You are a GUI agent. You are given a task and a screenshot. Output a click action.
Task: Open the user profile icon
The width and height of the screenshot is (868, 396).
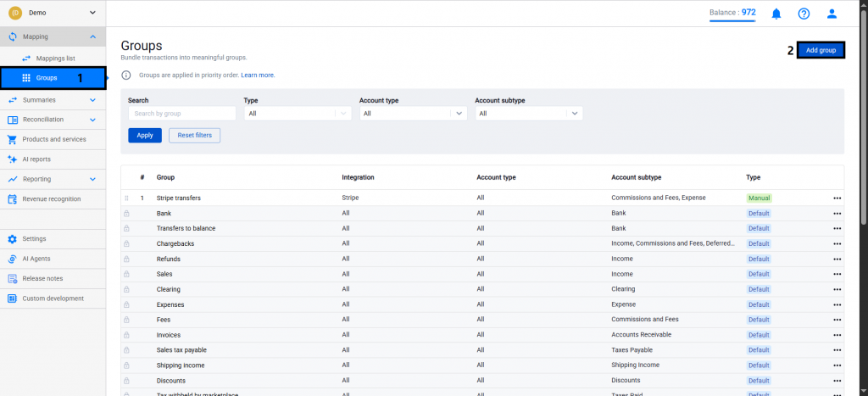[832, 14]
